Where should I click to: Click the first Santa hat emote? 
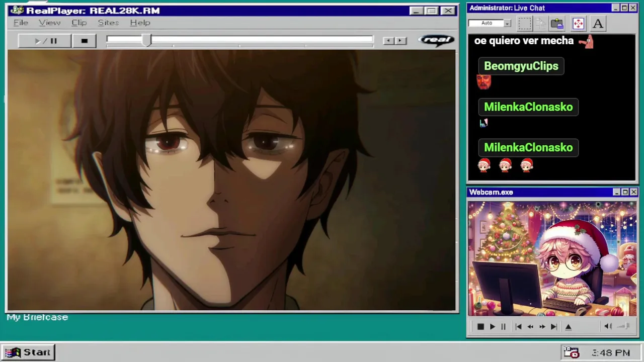point(484,165)
